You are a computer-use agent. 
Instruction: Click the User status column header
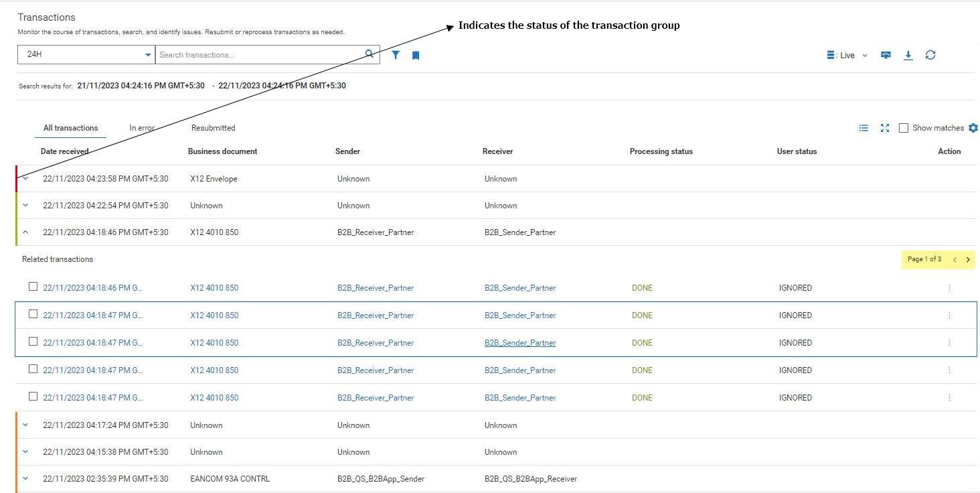pos(797,151)
